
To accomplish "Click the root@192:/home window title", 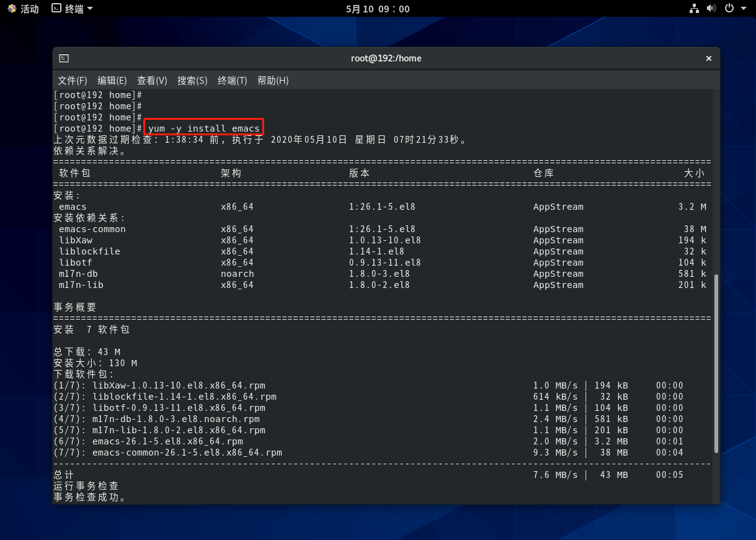I will click(x=386, y=58).
